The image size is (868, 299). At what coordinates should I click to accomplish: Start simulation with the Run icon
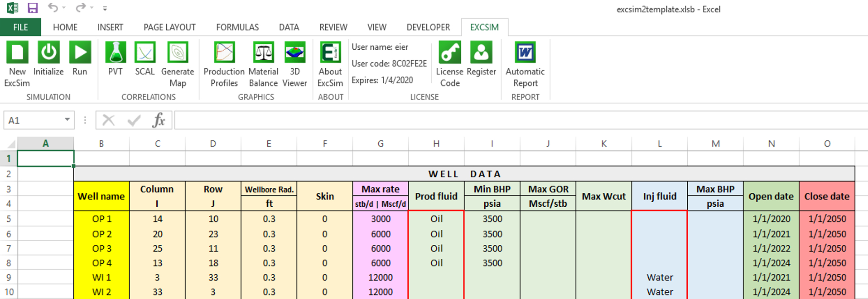point(80,52)
